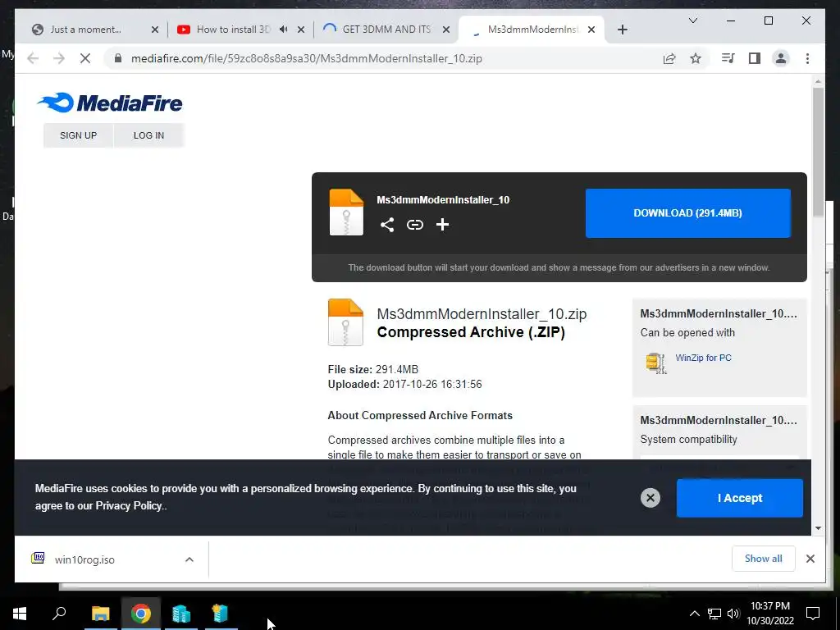
Task: Open the notification center icon
Action: coord(813,614)
